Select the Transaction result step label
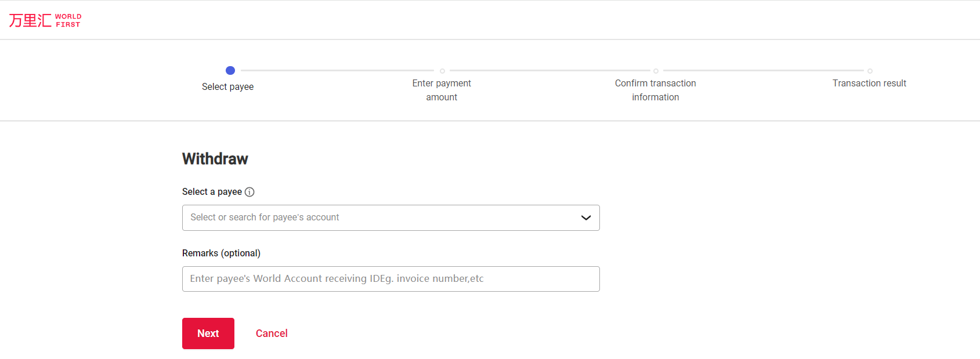 (869, 84)
